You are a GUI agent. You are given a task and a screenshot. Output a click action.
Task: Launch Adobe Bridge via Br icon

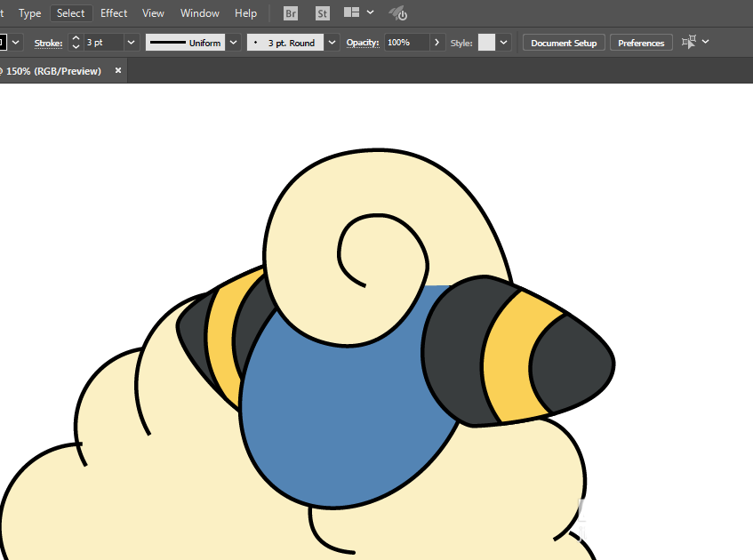tap(291, 13)
